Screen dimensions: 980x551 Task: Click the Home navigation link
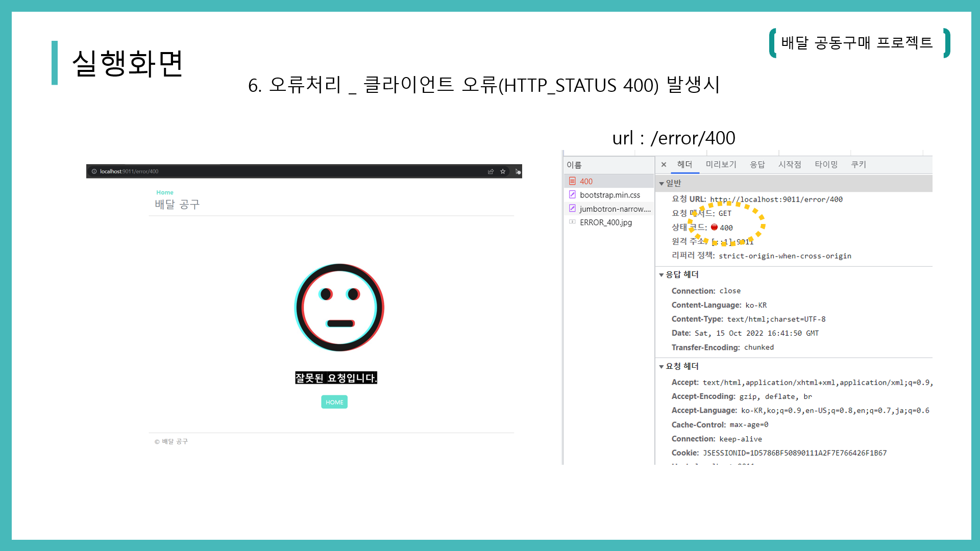(x=165, y=192)
